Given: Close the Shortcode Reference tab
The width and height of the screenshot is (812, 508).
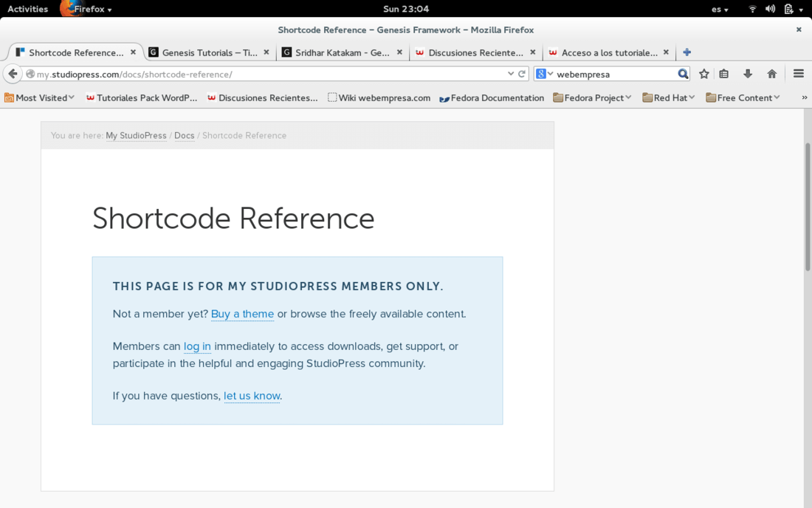Looking at the screenshot, I should tap(133, 52).
